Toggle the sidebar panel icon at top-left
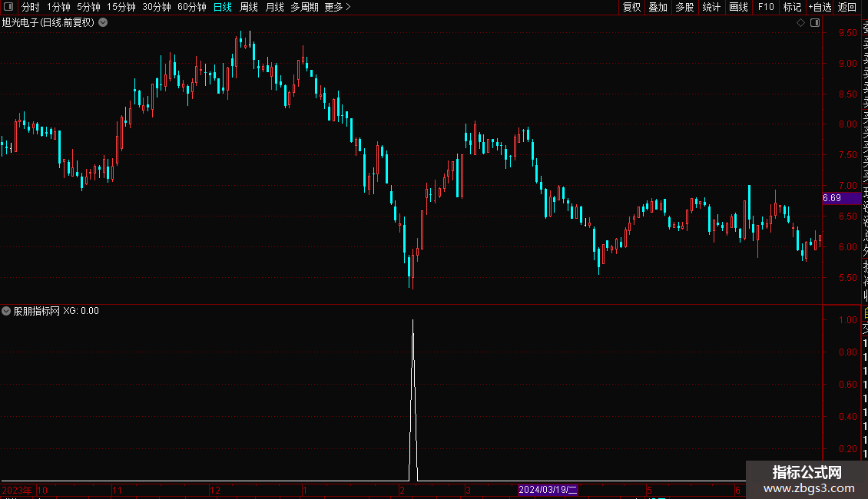This screenshot has width=868, height=499. [x=8, y=7]
